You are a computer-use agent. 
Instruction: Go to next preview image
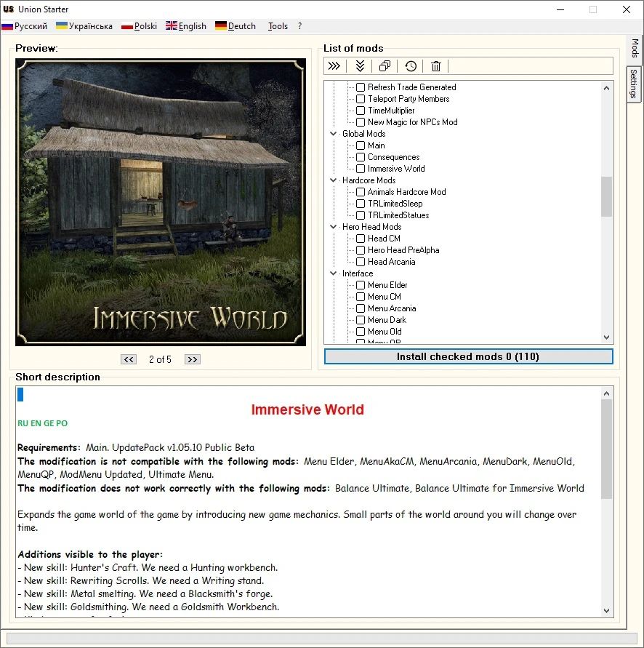pos(192,359)
